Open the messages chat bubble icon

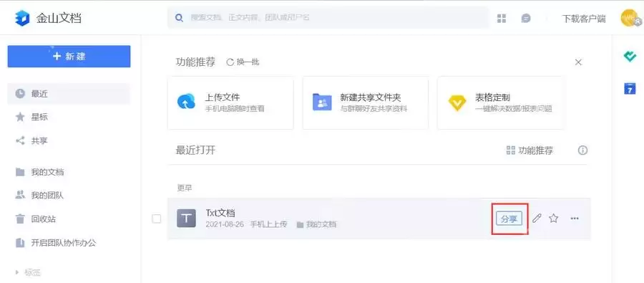click(x=526, y=18)
